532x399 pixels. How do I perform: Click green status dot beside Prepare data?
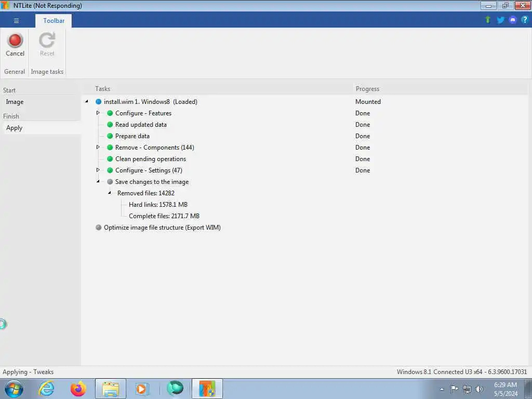pyautogui.click(x=110, y=136)
